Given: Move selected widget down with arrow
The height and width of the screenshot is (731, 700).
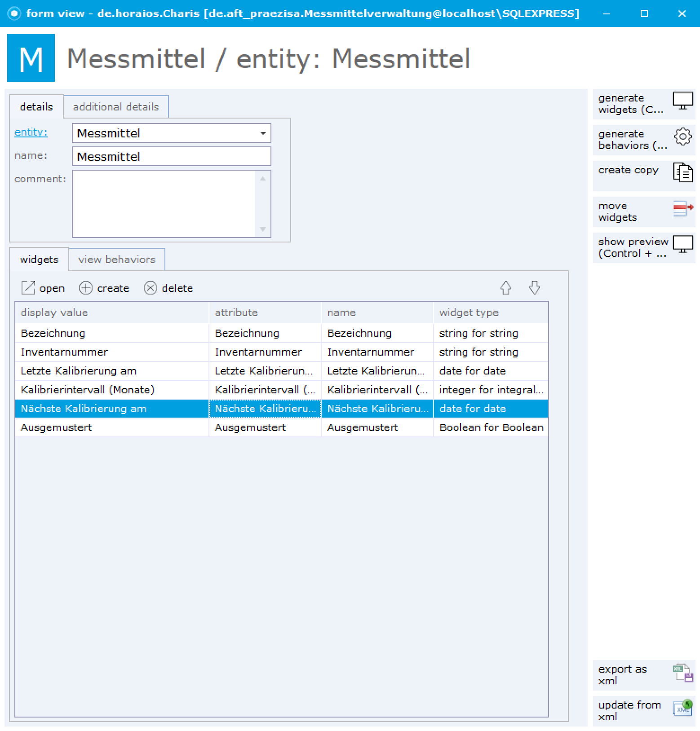Looking at the screenshot, I should tap(534, 288).
